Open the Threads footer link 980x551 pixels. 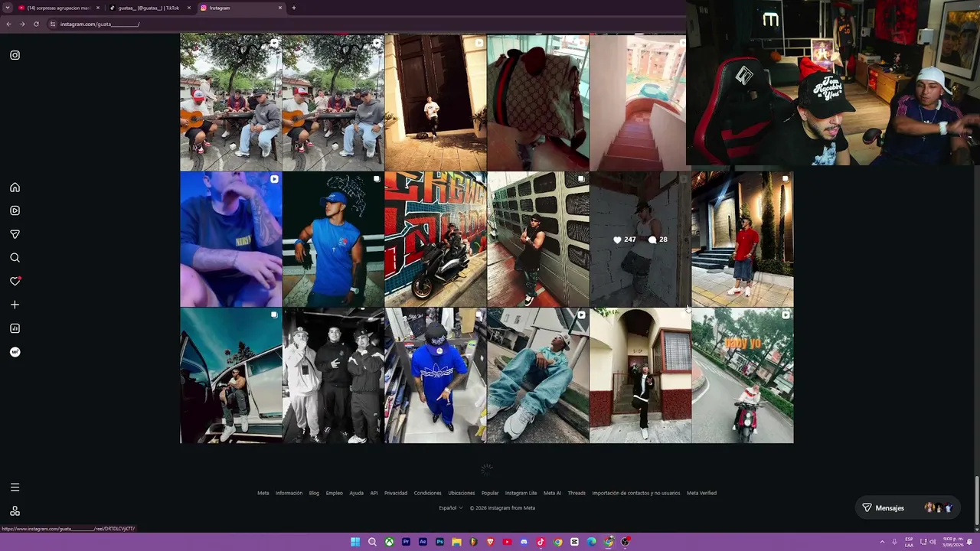pos(577,493)
